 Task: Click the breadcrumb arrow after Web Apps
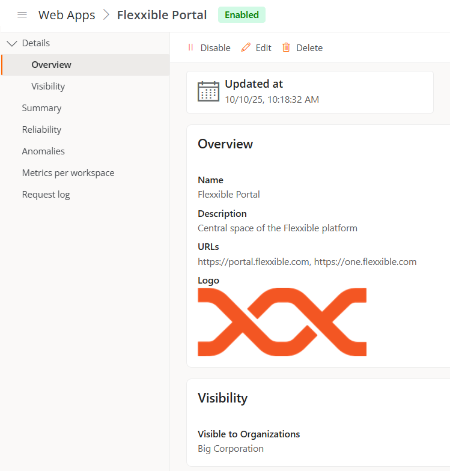coord(106,15)
